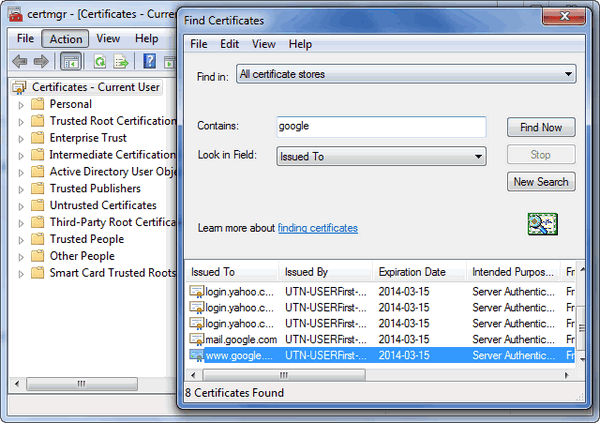Open Find Certificates View menu
Screen dimensions: 600x423
click(264, 44)
